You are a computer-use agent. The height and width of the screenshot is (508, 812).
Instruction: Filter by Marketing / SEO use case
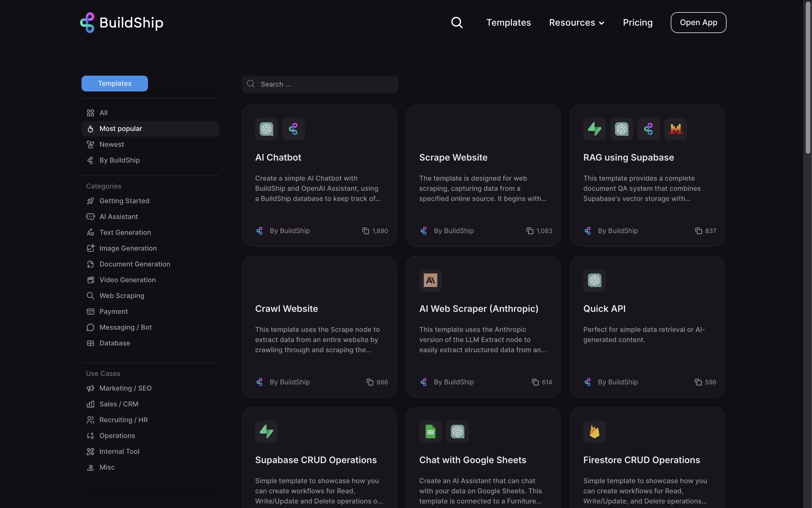(x=150, y=388)
